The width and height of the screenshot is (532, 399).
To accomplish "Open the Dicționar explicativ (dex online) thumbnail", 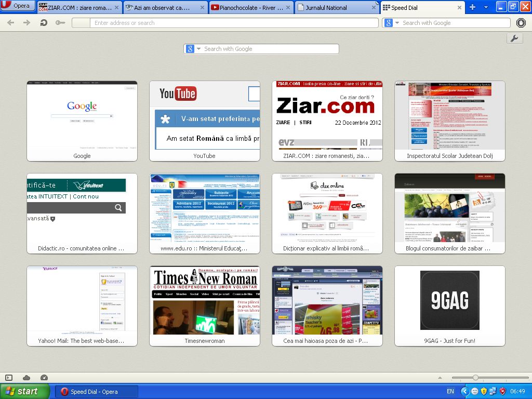I will (327, 214).
